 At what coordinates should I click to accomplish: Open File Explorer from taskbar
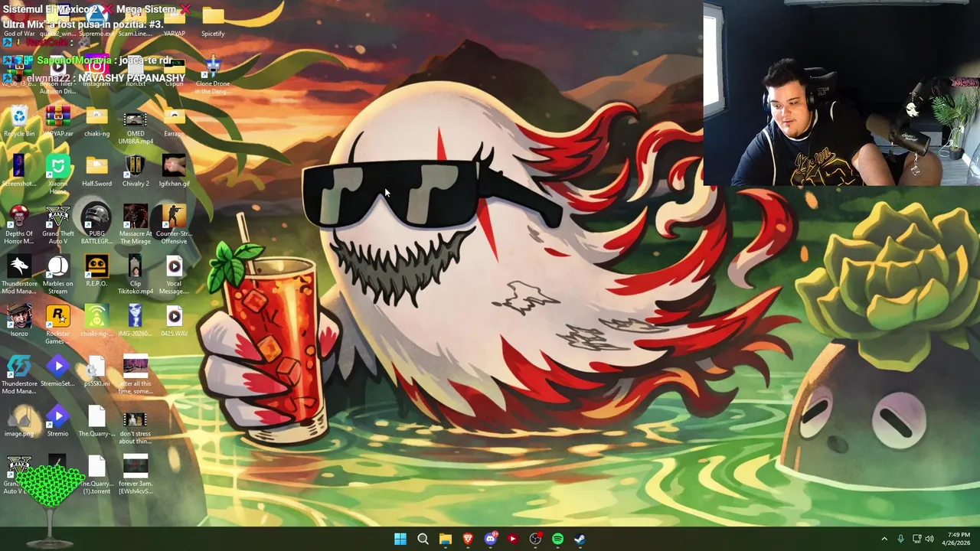tap(445, 539)
